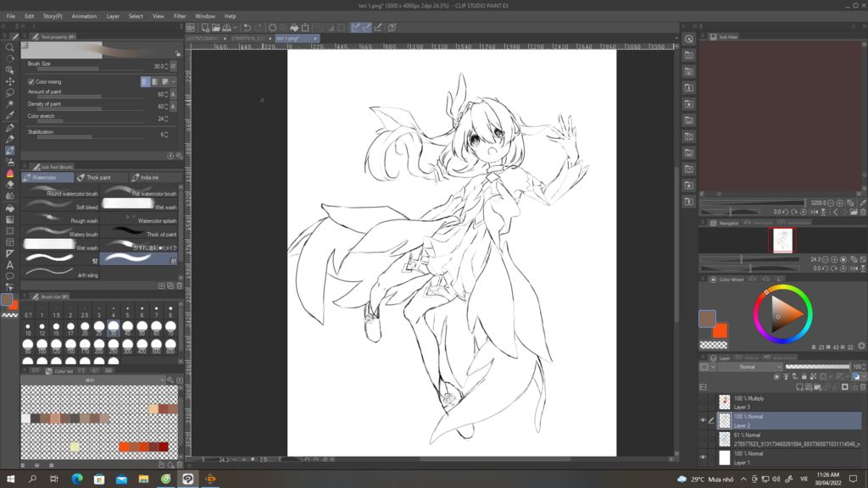Select the Watercolor splash brush
Viewport: 868px width, 488px height.
coord(139,219)
